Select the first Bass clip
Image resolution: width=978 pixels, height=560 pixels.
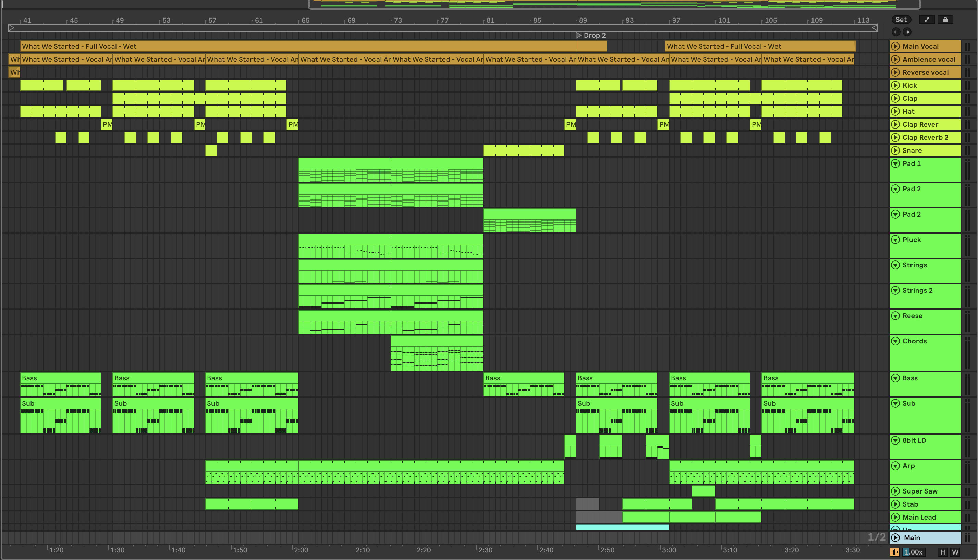(x=60, y=378)
